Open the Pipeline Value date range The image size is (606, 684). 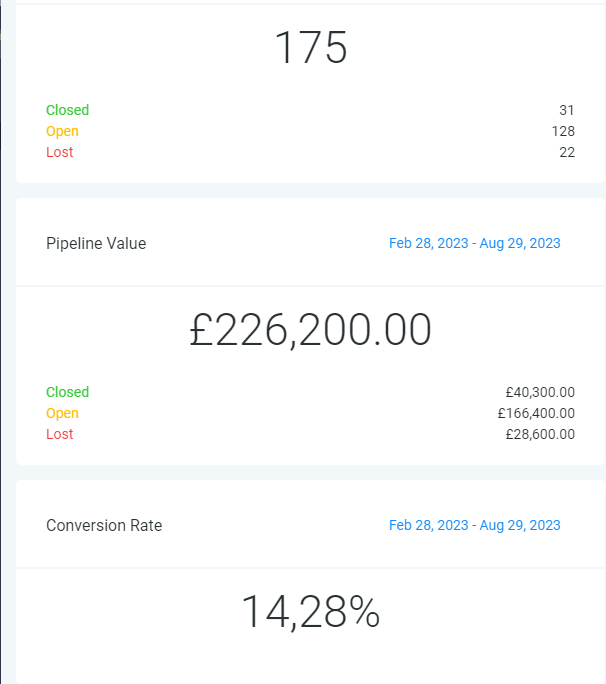pos(474,243)
